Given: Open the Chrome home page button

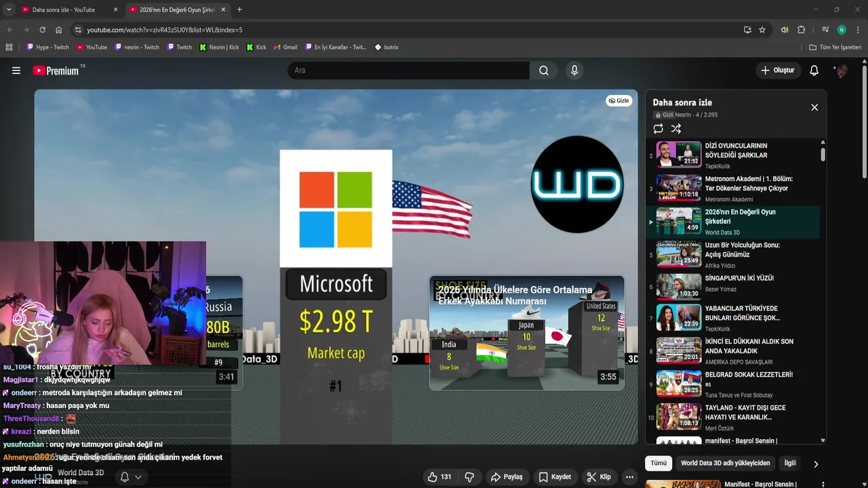Looking at the screenshot, I should (x=59, y=30).
